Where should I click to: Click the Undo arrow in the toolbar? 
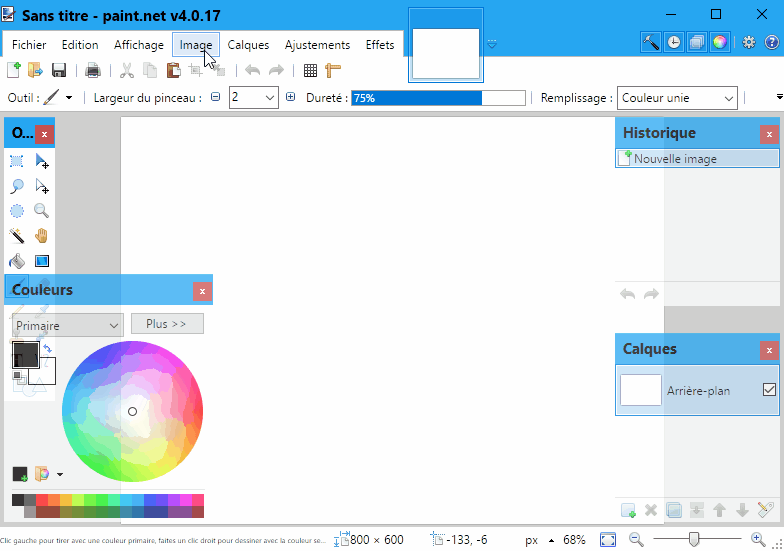pos(252,70)
